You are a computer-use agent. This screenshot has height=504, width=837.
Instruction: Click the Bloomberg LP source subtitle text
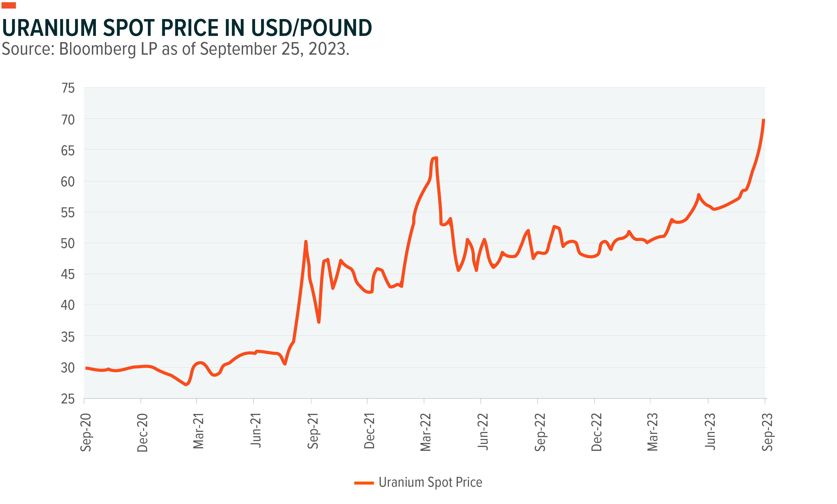click(x=175, y=49)
